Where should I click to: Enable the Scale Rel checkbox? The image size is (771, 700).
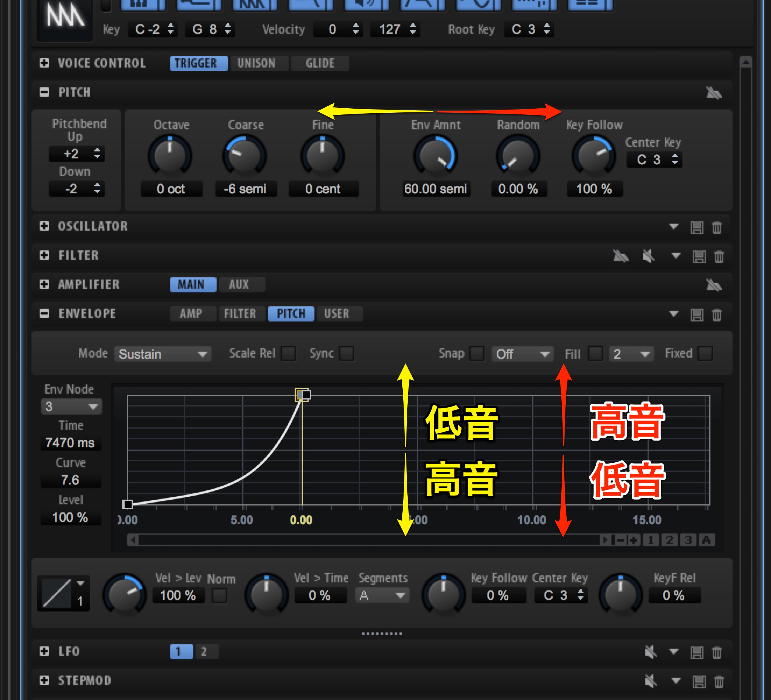tap(288, 353)
